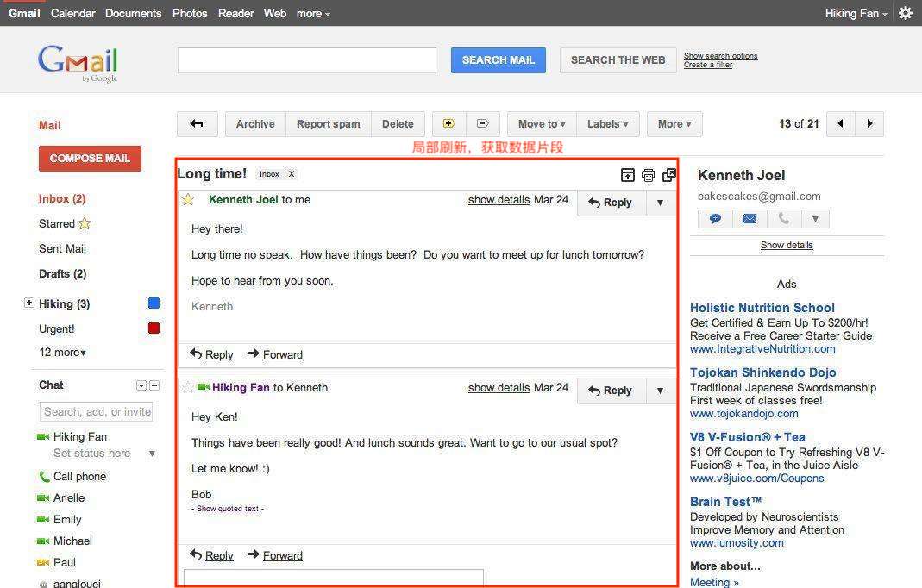Print the conversation icon

pos(648,175)
